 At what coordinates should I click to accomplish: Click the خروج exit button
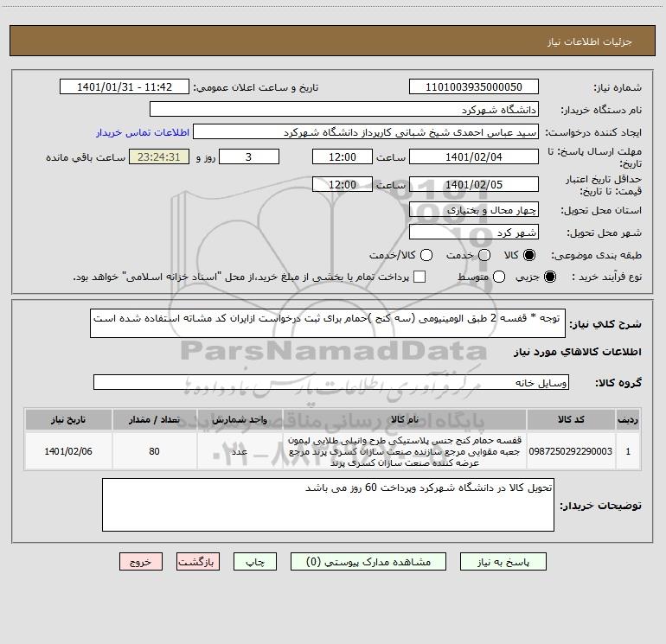click(141, 562)
